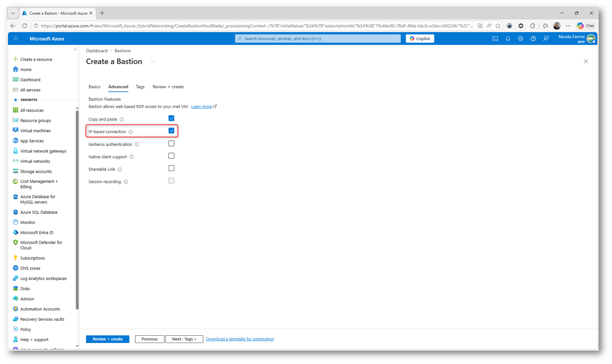Open the Azure portal menu grid icon
The height and width of the screenshot is (364, 612).
[x=16, y=38]
